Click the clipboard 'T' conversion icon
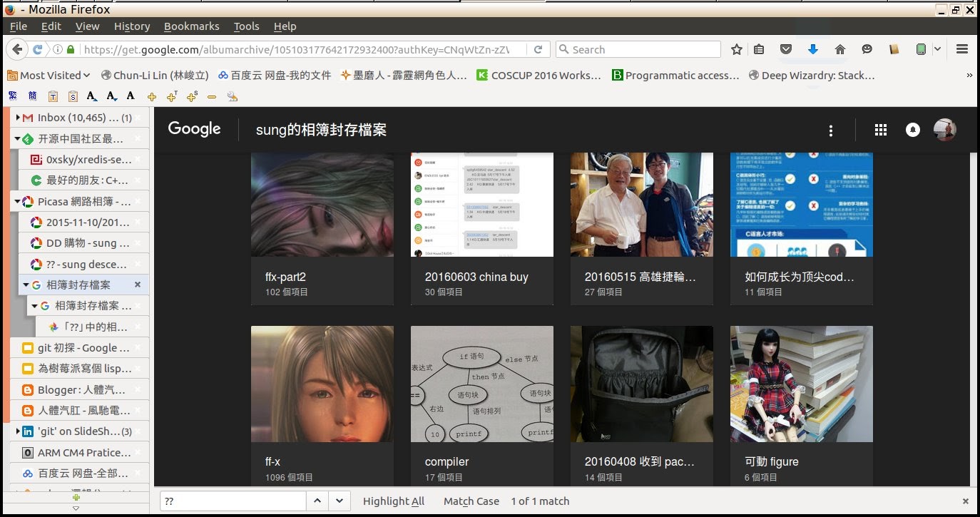 (53, 96)
